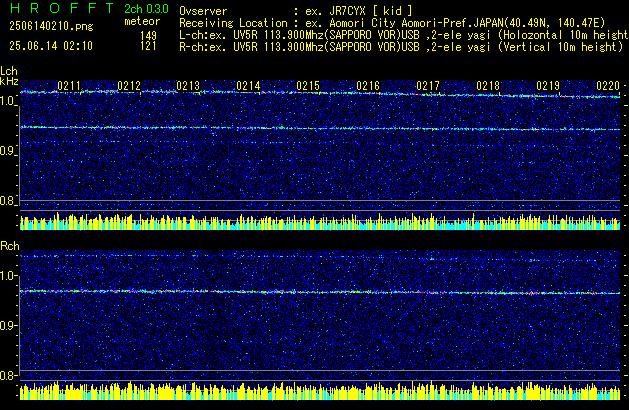Click the Receiving Location line
This screenshot has height=410, width=629.
point(392,23)
